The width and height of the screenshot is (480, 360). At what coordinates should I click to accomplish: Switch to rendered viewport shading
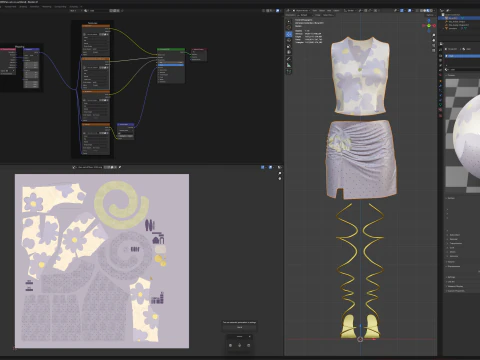click(x=431, y=11)
